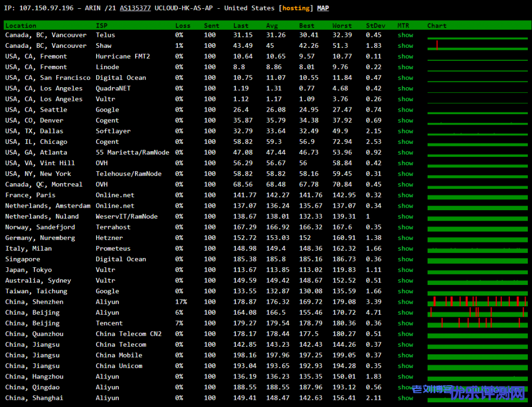Viewport: 532px width, 407px height.
Task: Open MTR show link for Seattle Google
Action: [x=405, y=110]
